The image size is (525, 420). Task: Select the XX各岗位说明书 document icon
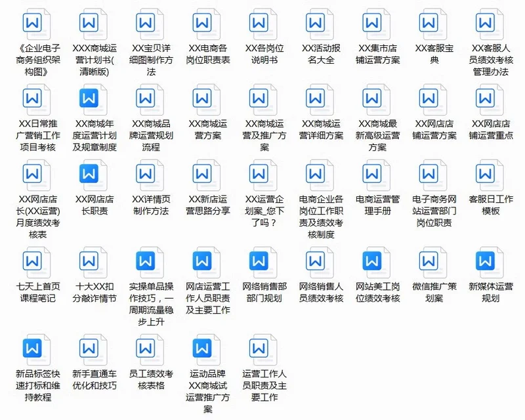pyautogui.click(x=263, y=24)
